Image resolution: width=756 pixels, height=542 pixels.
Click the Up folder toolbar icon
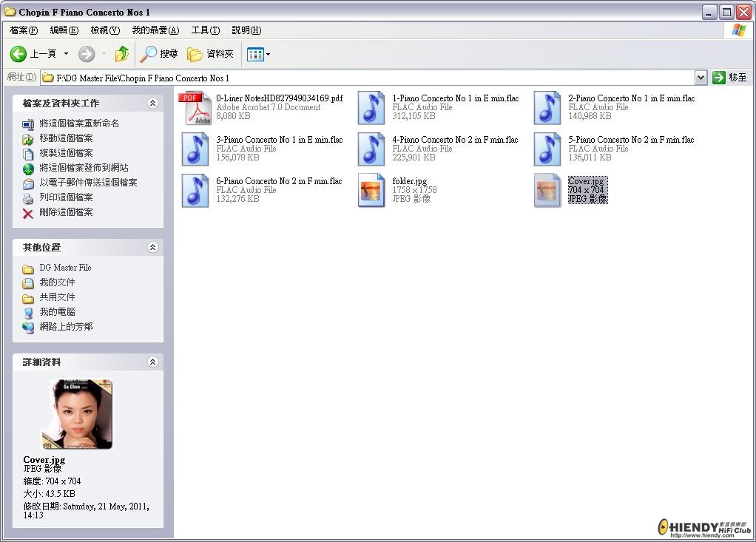[x=122, y=54]
